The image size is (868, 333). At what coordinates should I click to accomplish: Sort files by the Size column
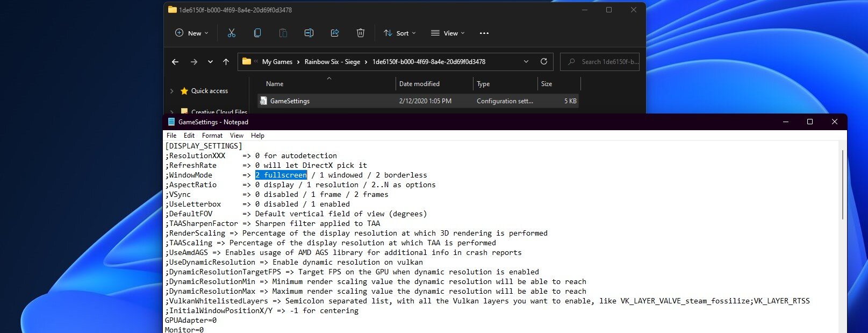coord(547,84)
